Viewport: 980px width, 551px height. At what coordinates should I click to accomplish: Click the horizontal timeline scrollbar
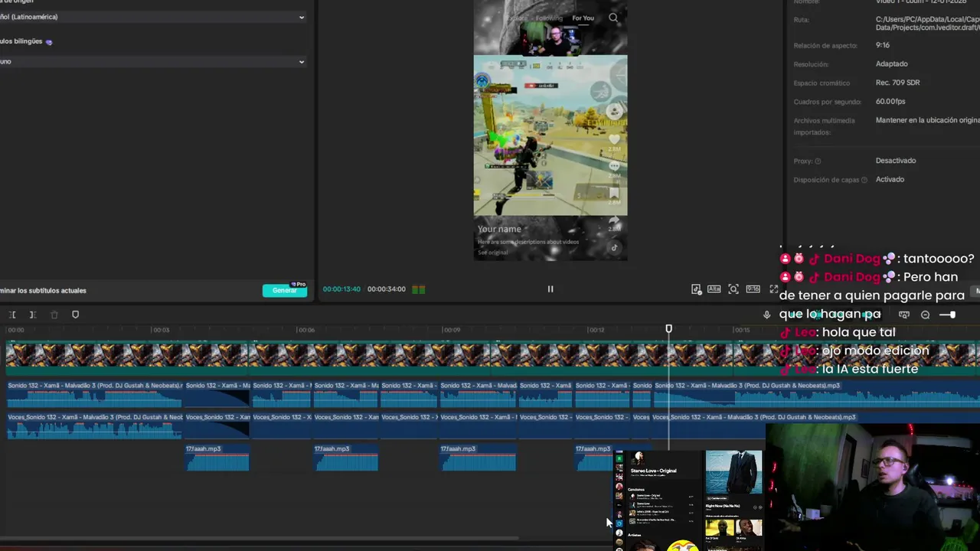[260, 538]
